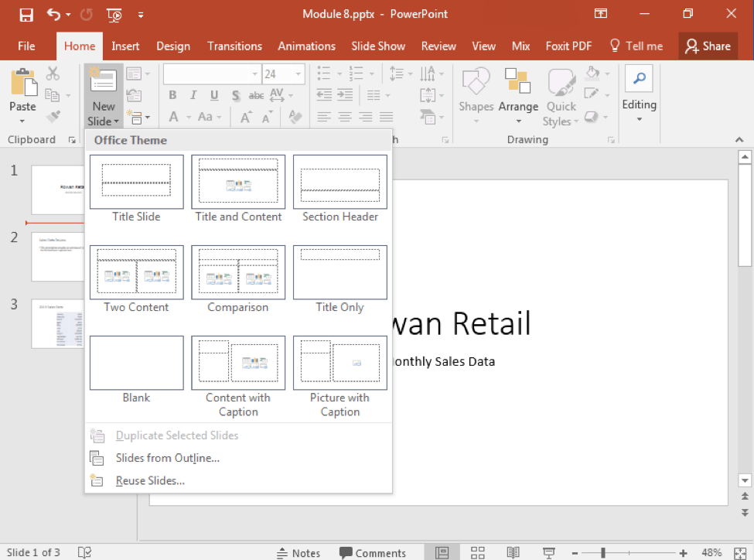Image resolution: width=754 pixels, height=560 pixels.
Task: Click the Paste clipboard icon
Action: [23, 83]
